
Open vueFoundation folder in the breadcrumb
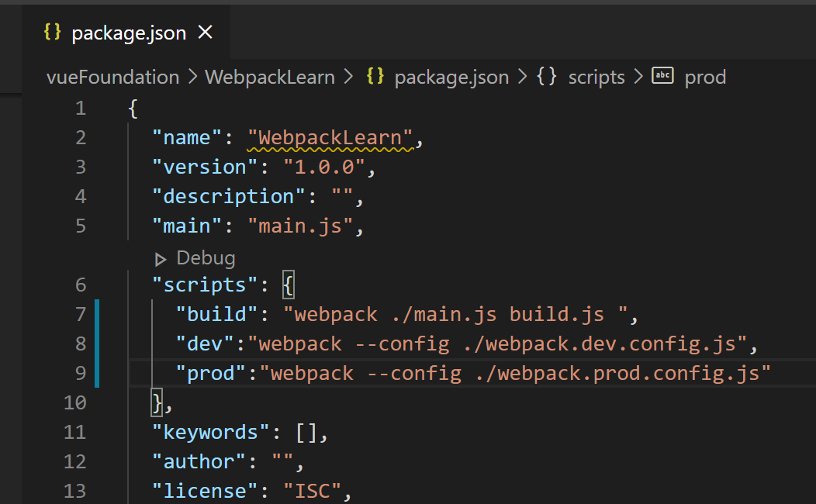click(x=113, y=78)
